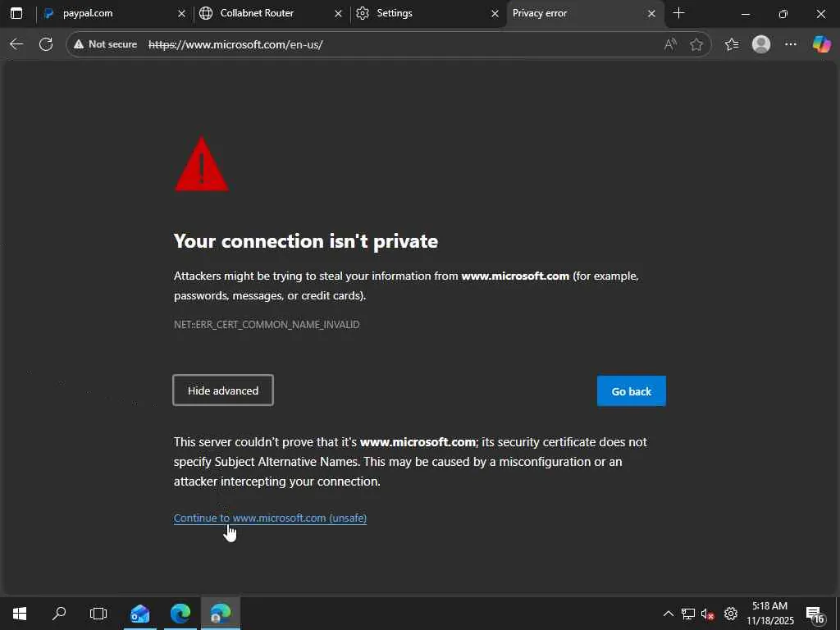Open the muted volume tray icon
840x630 pixels.
(708, 614)
